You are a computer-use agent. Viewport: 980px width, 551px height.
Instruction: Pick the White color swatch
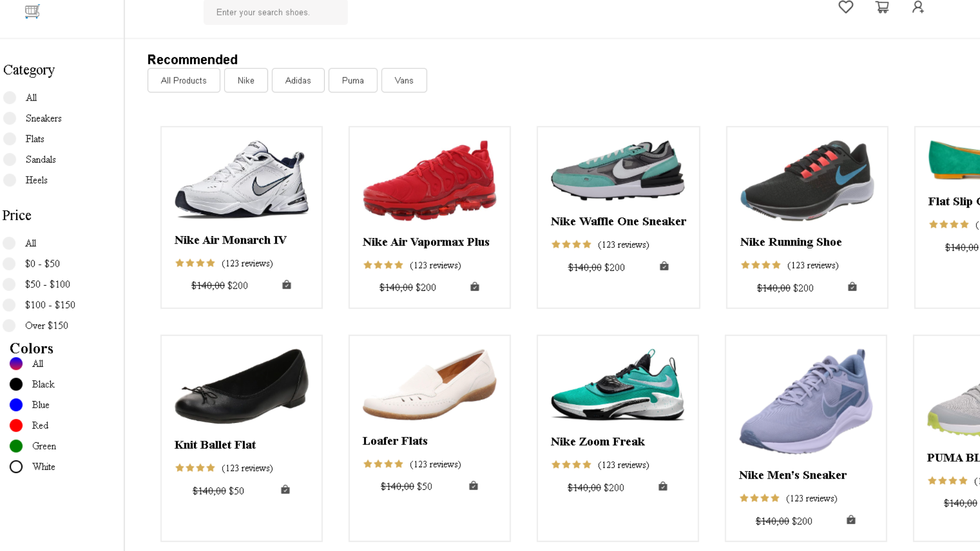point(16,467)
